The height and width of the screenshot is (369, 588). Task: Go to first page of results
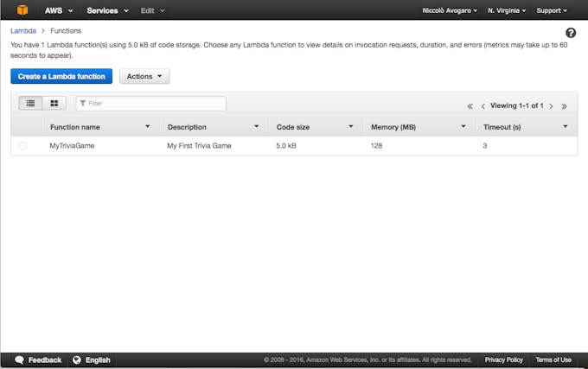click(470, 106)
